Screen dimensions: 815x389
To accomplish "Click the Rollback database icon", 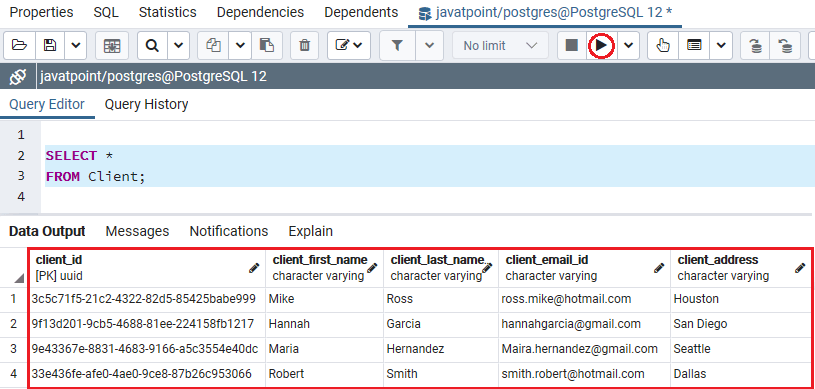I will point(785,46).
